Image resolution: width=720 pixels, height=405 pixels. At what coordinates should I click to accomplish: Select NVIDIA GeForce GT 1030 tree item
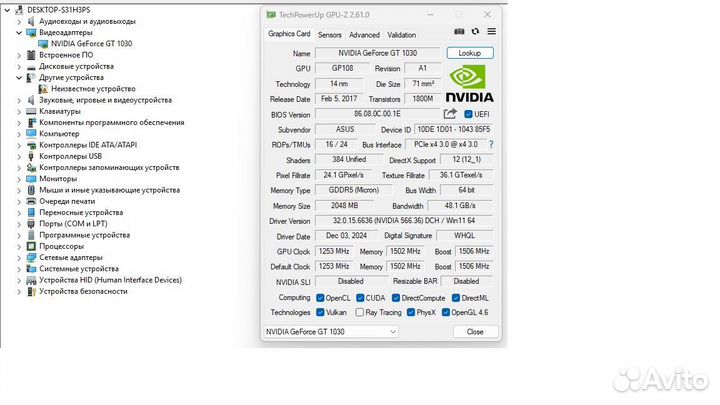point(91,44)
